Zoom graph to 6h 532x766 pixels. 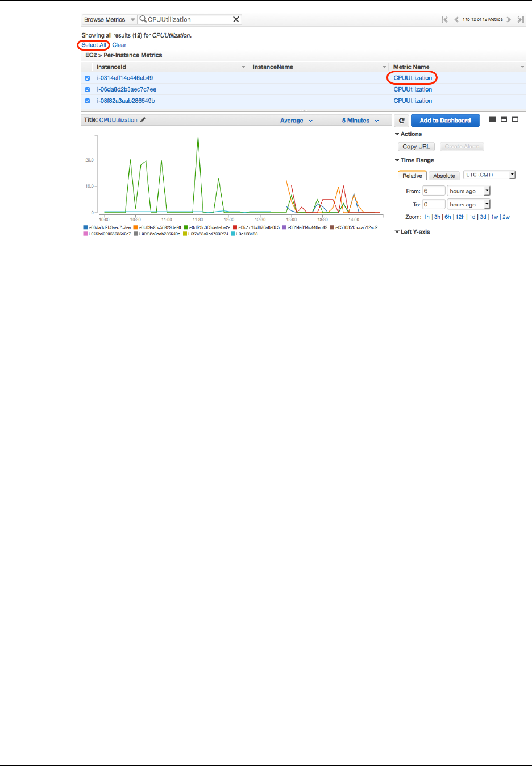448,217
